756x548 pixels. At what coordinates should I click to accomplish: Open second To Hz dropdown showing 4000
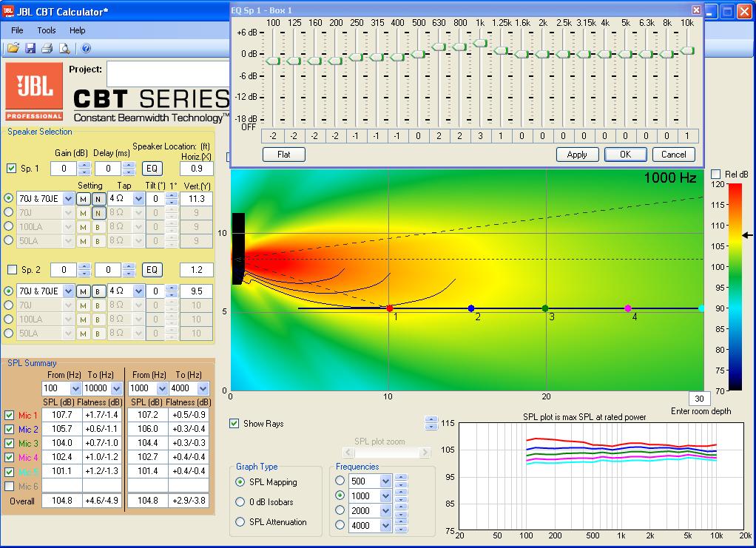(x=203, y=388)
